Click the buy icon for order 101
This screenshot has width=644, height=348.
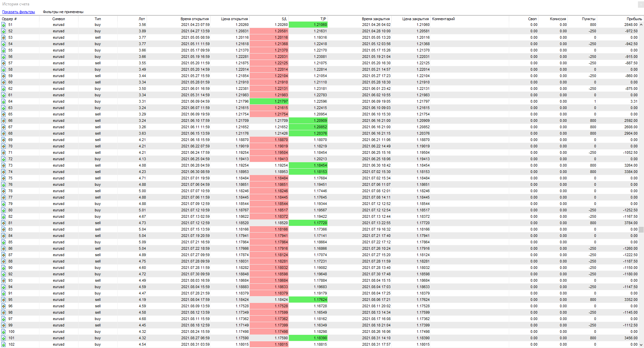point(3,338)
